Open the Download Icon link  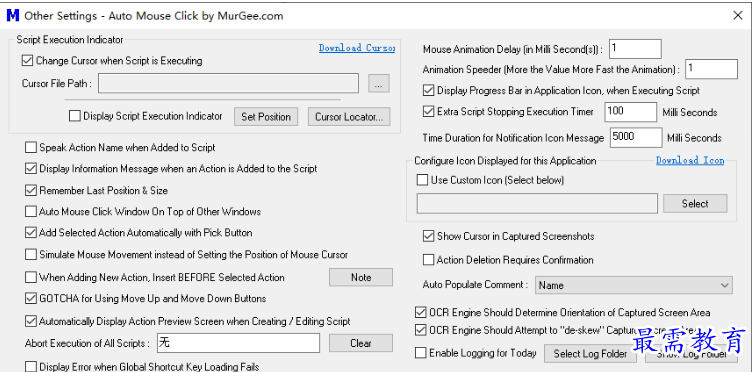click(690, 161)
